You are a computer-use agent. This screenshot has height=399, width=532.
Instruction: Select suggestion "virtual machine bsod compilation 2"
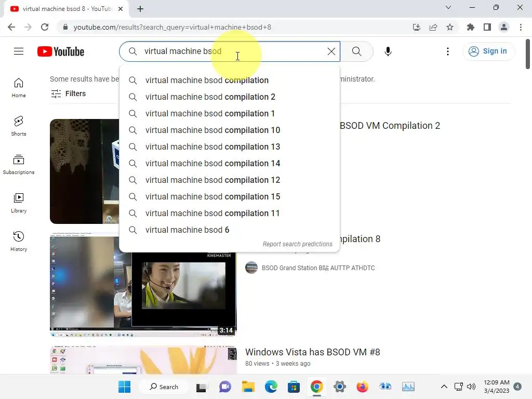[229, 97]
